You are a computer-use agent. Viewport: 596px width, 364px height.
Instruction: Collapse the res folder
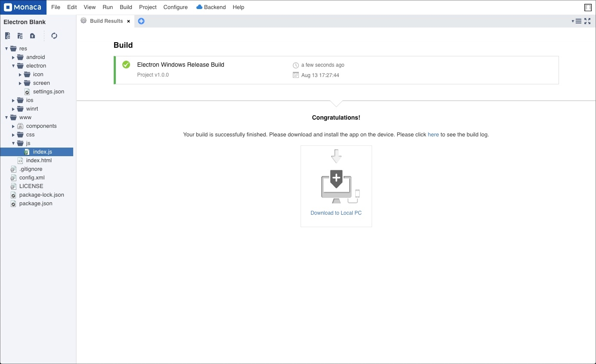(x=6, y=49)
